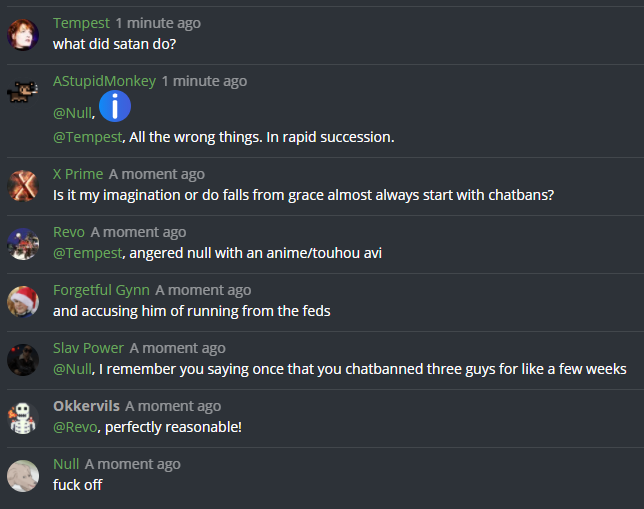Select the Revo username link

pyautogui.click(x=69, y=232)
